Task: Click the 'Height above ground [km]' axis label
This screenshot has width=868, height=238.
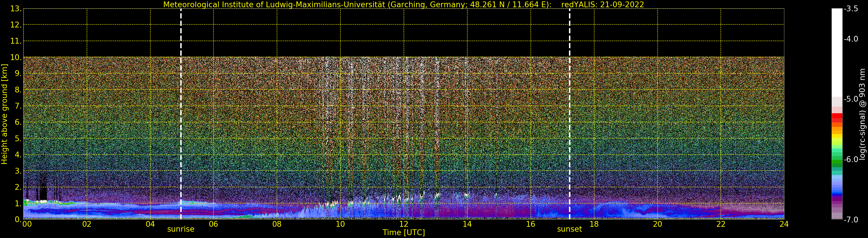Action: tap(4, 114)
